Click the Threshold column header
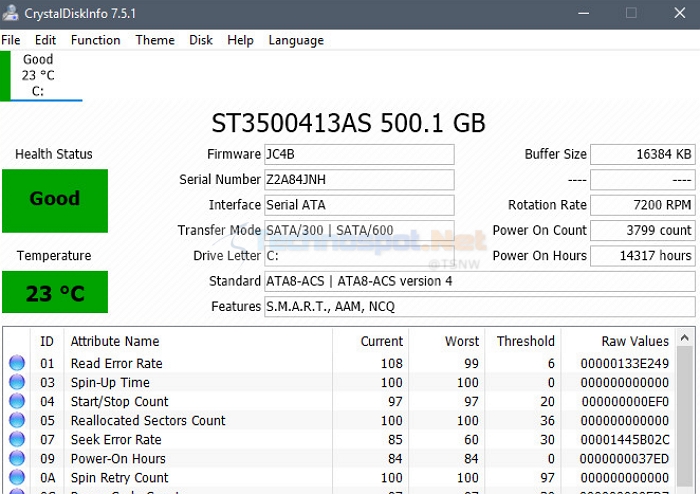 tap(523, 341)
